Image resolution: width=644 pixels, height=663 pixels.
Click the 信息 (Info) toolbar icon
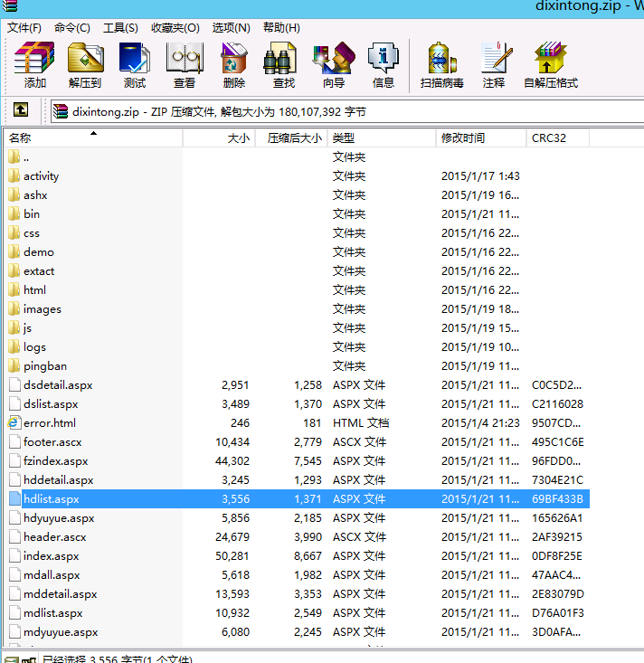point(384,58)
